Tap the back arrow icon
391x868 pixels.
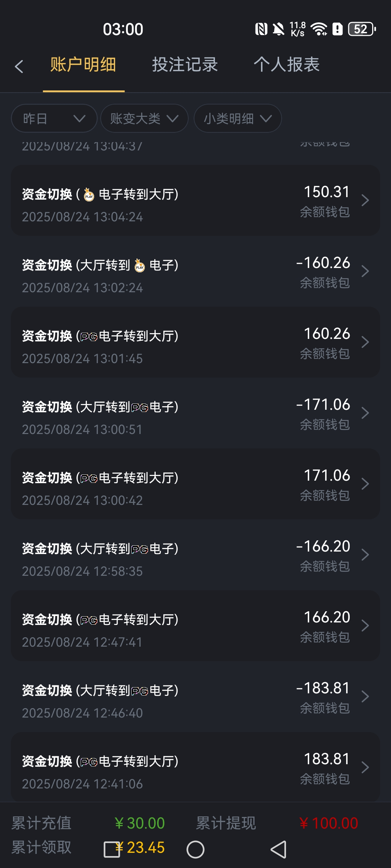point(19,67)
